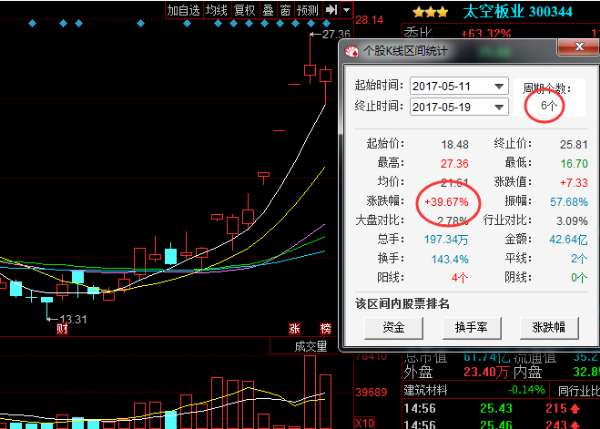The height and width of the screenshot is (429, 600).
Task: Click the 加自选 add-to-watchlist toolbar button
Action: (183, 10)
